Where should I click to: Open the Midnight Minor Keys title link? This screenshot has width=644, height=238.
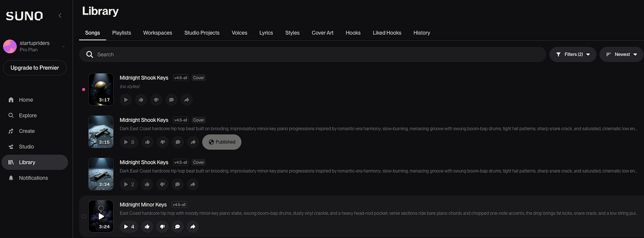pyautogui.click(x=143, y=205)
